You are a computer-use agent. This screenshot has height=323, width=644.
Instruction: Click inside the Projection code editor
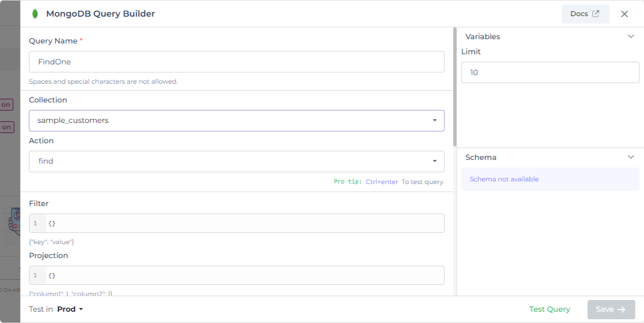(x=244, y=275)
